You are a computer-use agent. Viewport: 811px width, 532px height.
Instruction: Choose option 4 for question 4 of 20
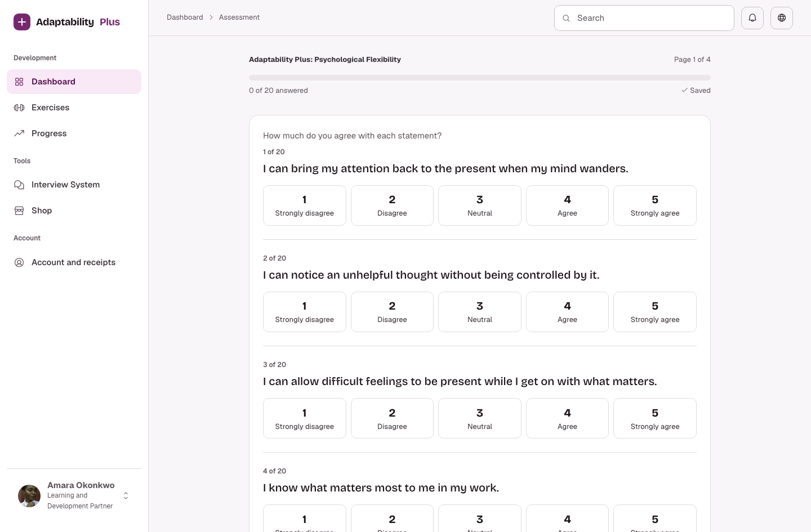pos(567,518)
